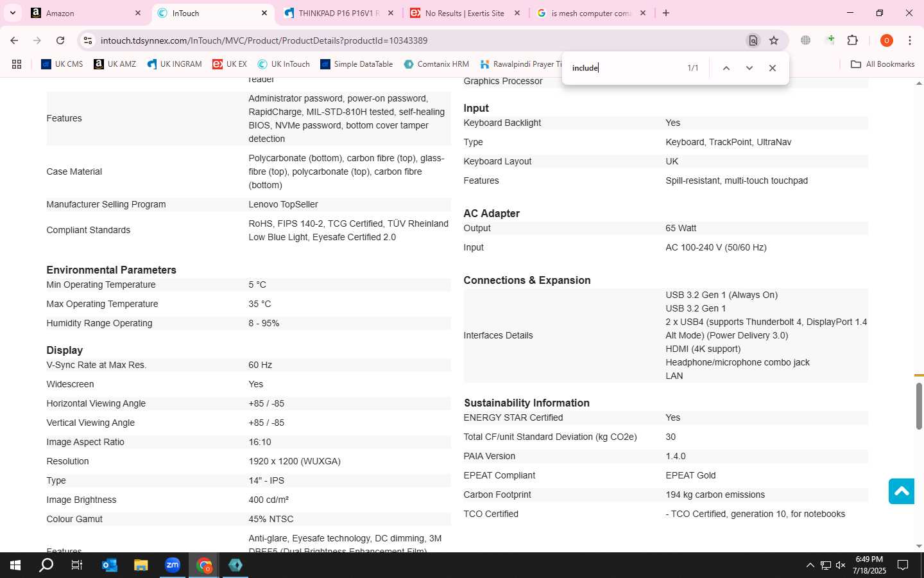Open the UK CMS bookmark
The width and height of the screenshot is (924, 578).
click(62, 64)
